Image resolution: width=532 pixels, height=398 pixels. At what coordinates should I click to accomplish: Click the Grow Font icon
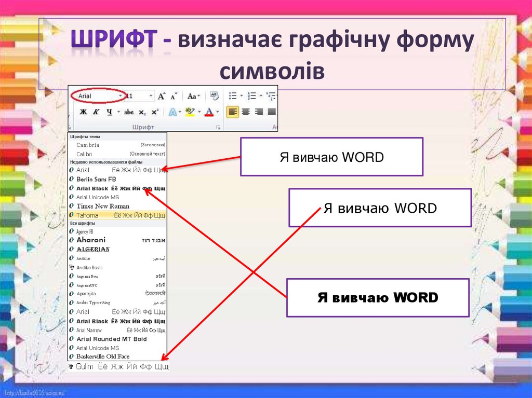[162, 97]
